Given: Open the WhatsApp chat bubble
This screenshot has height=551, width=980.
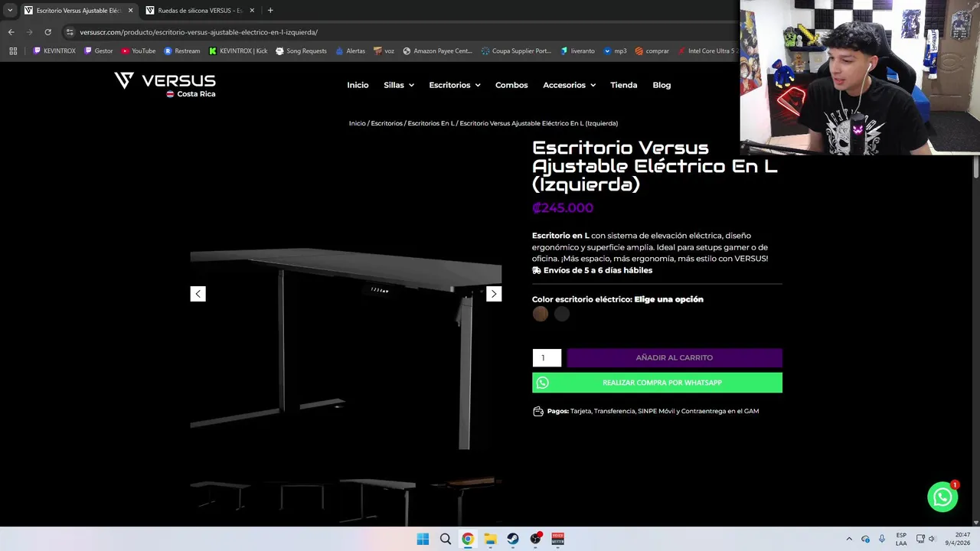Looking at the screenshot, I should point(942,497).
